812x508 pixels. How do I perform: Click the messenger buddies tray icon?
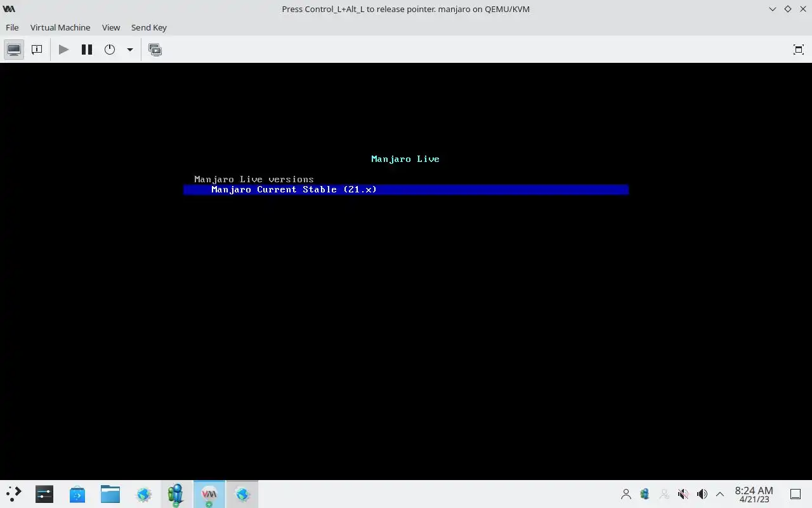pyautogui.click(x=645, y=493)
